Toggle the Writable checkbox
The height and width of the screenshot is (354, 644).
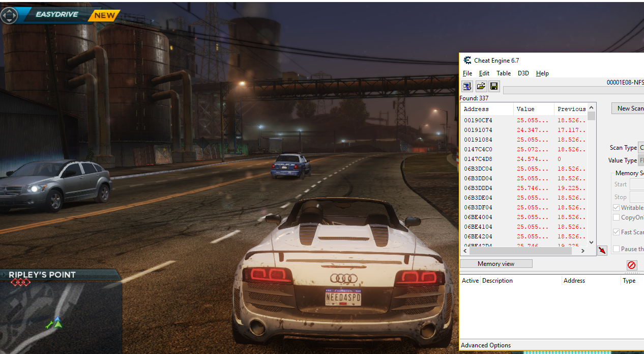click(617, 208)
